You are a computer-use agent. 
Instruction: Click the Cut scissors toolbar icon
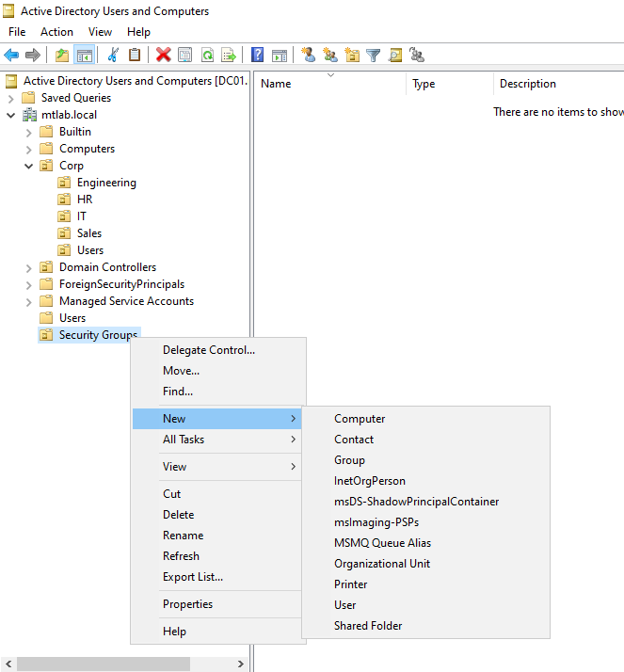(113, 55)
